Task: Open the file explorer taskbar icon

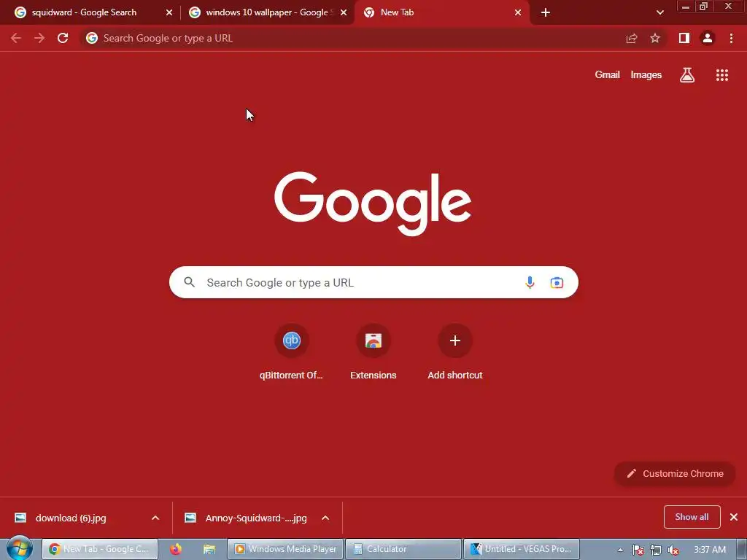Action: tap(209, 549)
